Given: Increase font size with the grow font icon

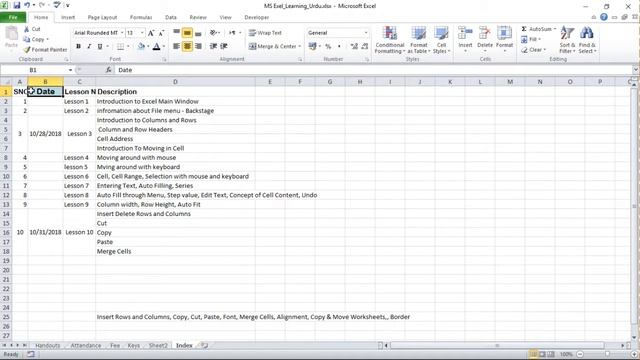Looking at the screenshot, I should point(151,33).
